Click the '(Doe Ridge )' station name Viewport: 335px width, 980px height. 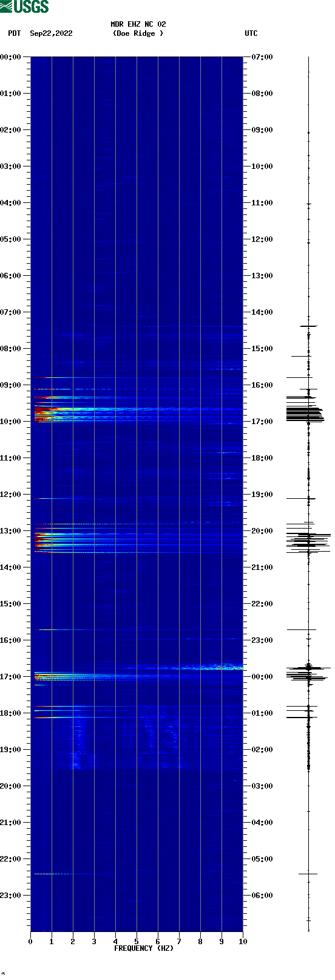[138, 33]
